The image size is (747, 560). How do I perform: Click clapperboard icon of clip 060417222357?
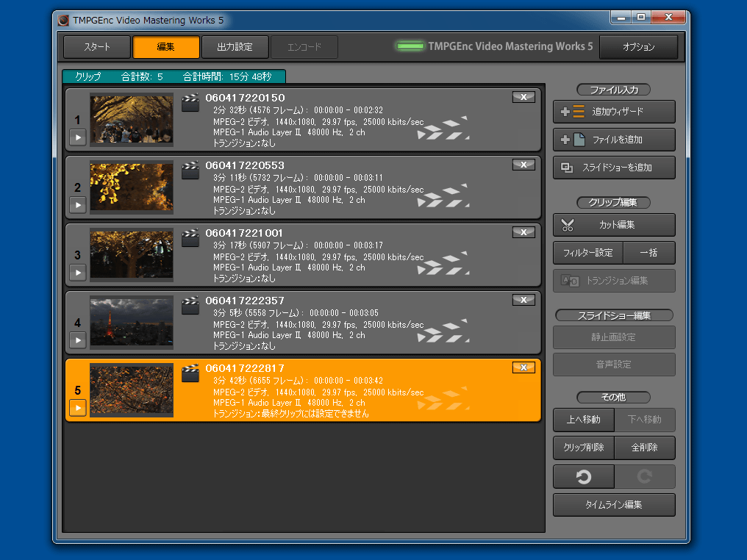(190, 306)
